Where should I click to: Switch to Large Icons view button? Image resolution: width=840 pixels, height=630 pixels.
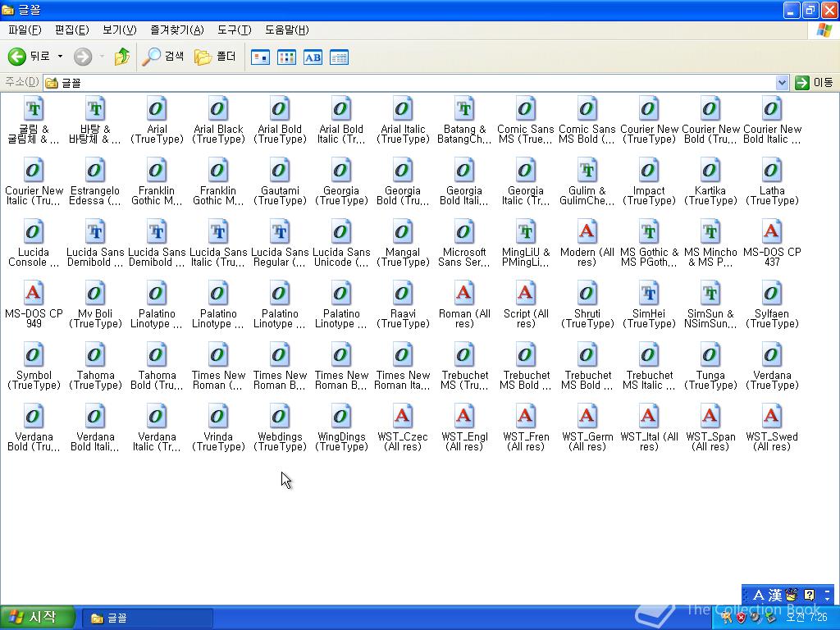260,57
